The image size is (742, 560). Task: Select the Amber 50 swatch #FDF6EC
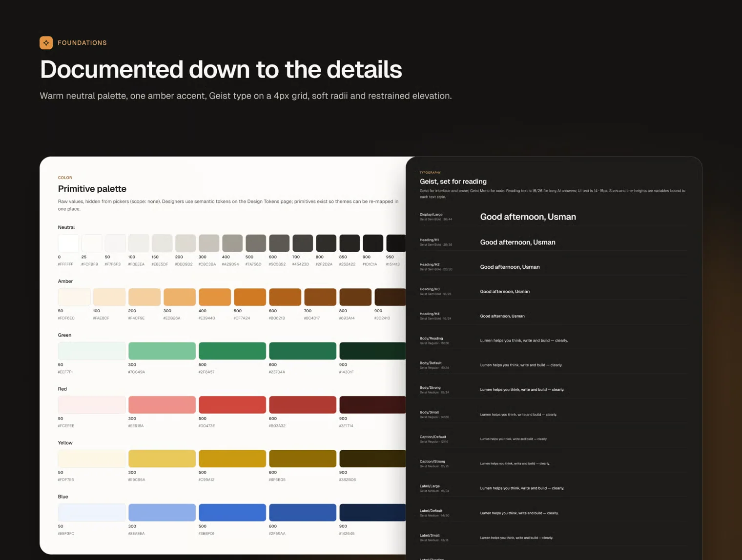pyautogui.click(x=74, y=297)
